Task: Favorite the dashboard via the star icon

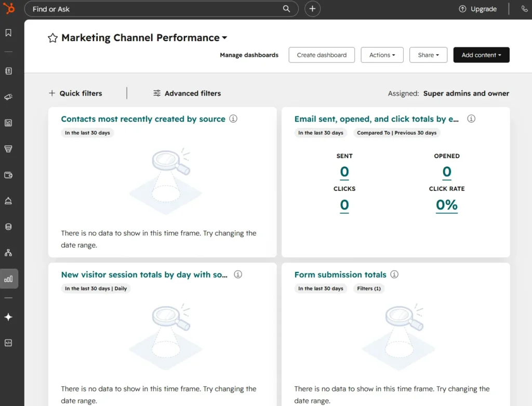Action: [x=52, y=37]
